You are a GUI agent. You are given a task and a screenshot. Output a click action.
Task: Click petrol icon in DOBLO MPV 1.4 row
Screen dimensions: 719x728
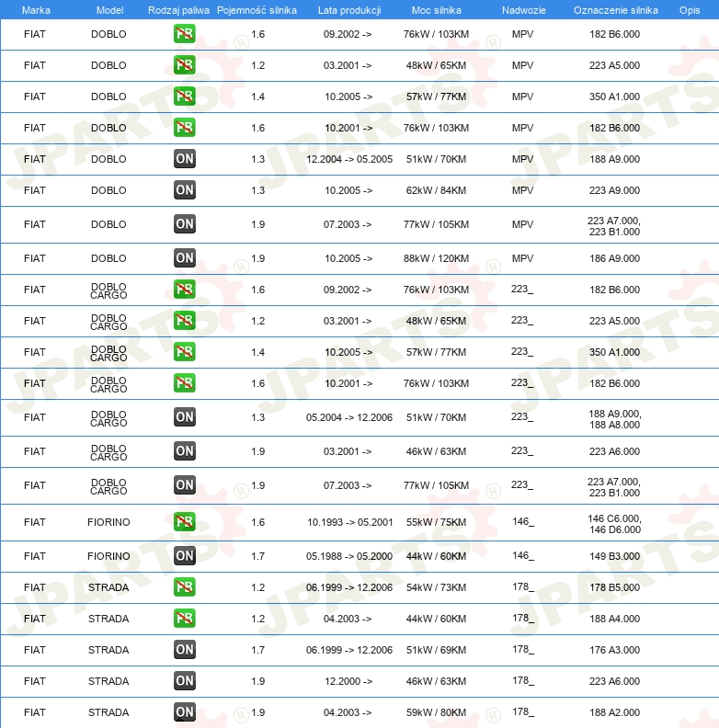click(x=185, y=97)
